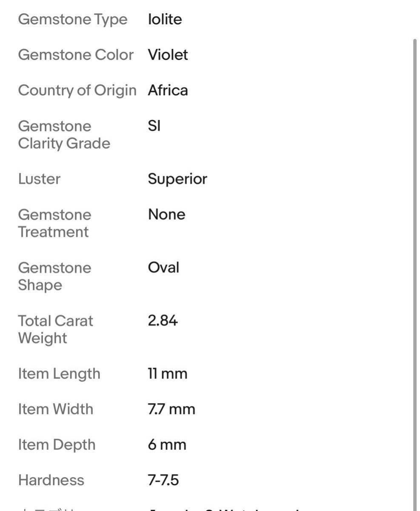Click the Gemstone Treatment label

pyautogui.click(x=54, y=223)
